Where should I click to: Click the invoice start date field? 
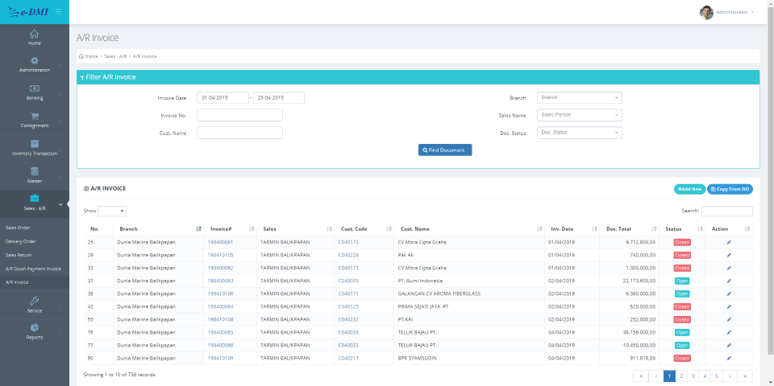point(223,98)
